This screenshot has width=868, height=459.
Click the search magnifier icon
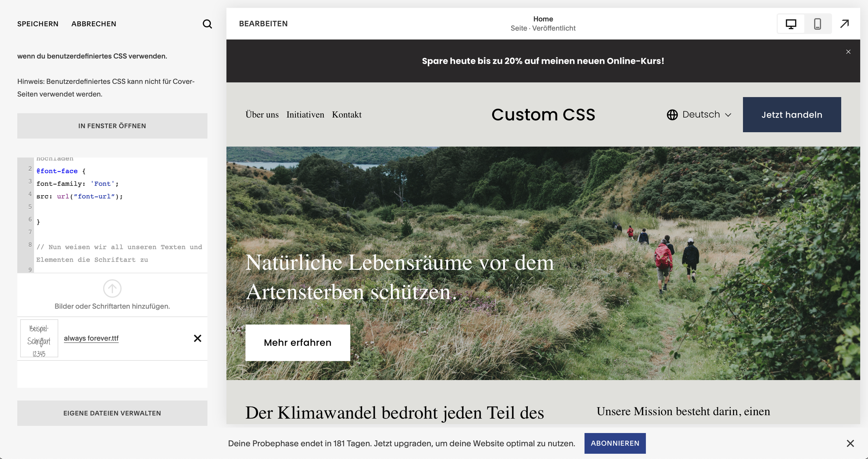tap(207, 24)
